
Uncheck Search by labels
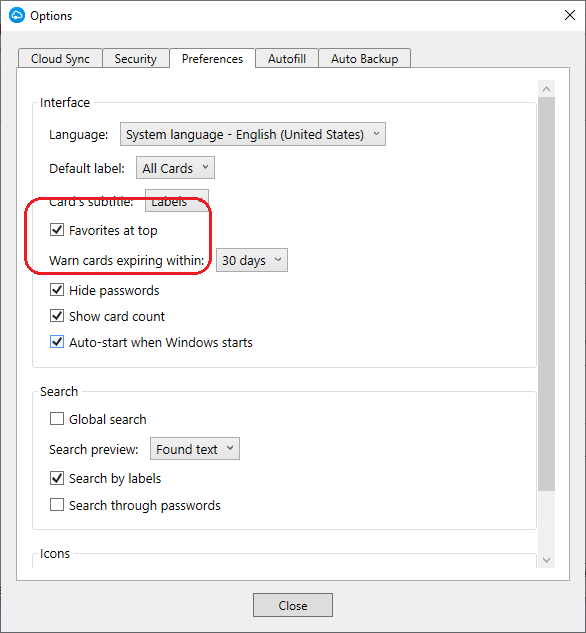click(57, 478)
